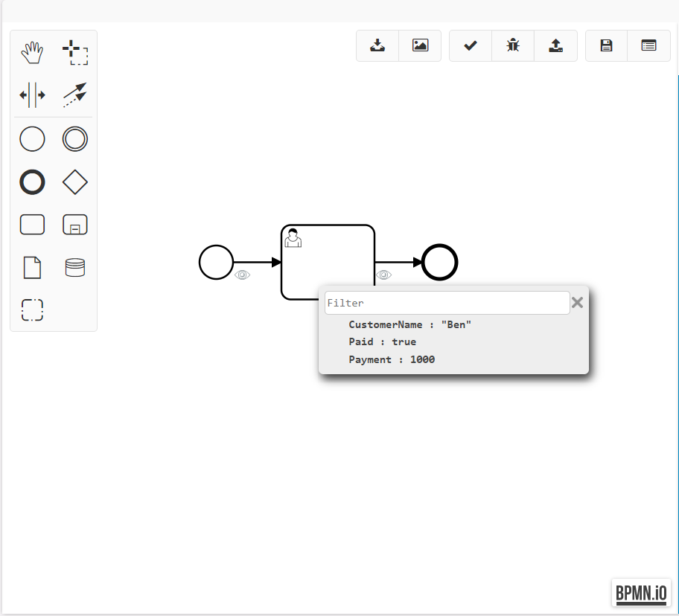Click the save floppy disk button
This screenshot has height=616, width=679.
pos(606,45)
